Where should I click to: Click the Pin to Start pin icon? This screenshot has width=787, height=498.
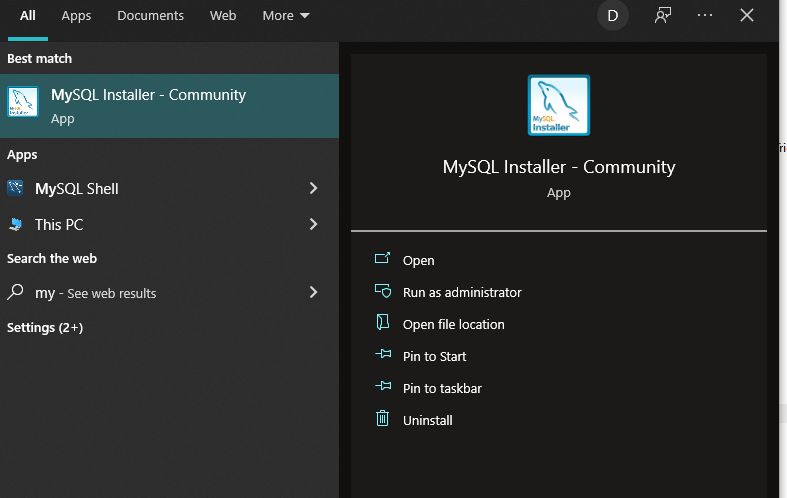[383, 354]
